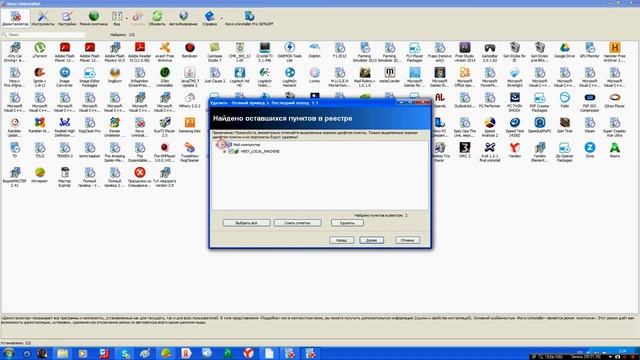Select the Adobe Reader XI program icon

click(x=140, y=52)
